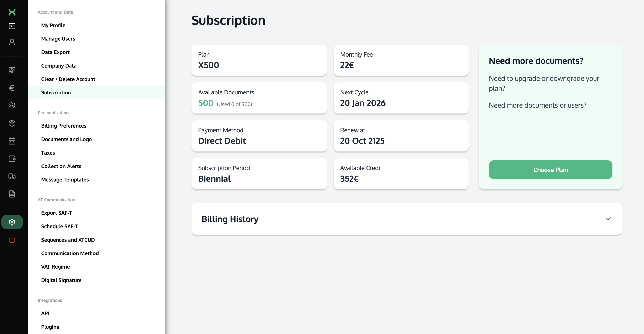Open My Profile settings page
This screenshot has width=644, height=334.
(x=53, y=25)
